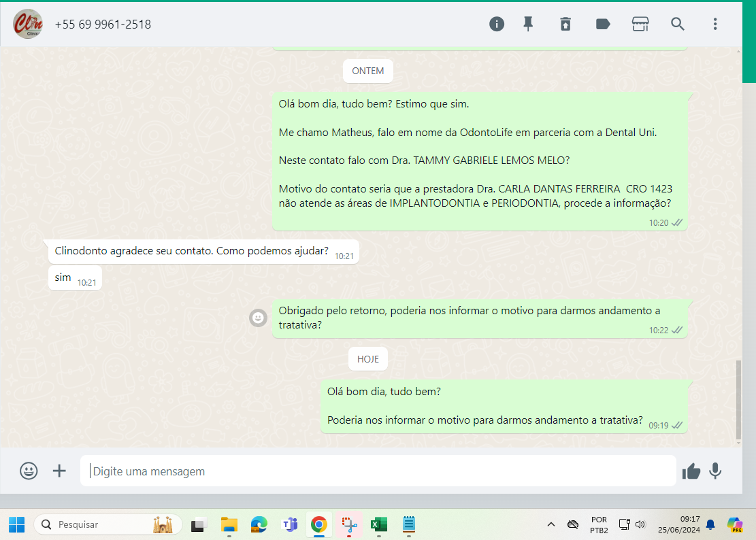Open Excel from taskbar
Viewport: 756px width, 540px height.
pyautogui.click(x=379, y=524)
